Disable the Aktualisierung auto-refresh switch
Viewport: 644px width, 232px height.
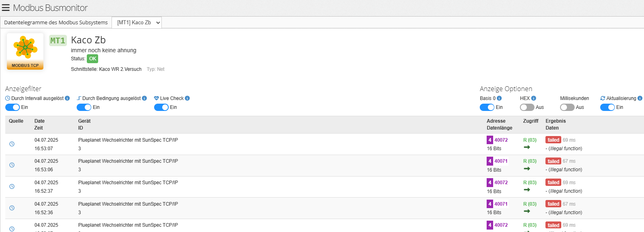click(x=608, y=107)
